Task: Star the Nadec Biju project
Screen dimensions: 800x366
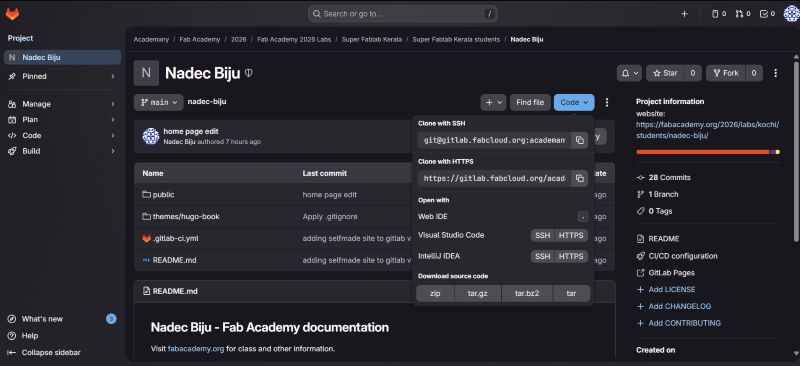Action: click(666, 73)
